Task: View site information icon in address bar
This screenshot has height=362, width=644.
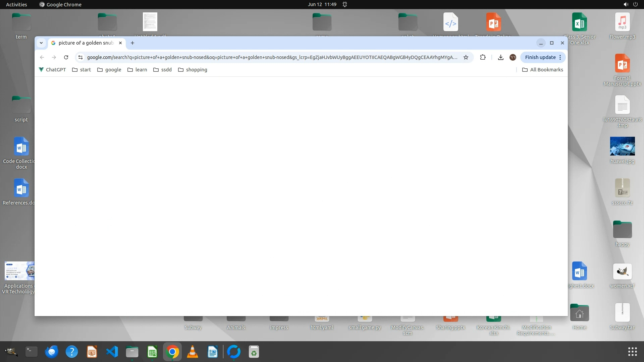Action: (80, 57)
